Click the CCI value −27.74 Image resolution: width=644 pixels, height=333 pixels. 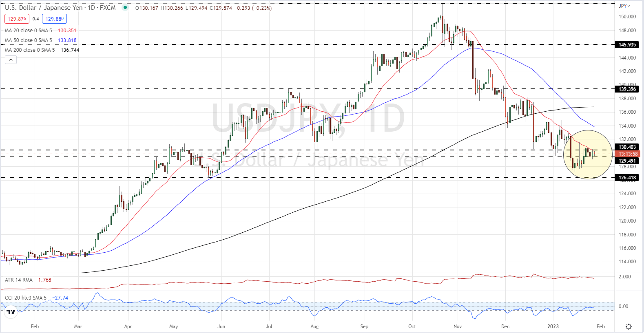click(x=60, y=298)
